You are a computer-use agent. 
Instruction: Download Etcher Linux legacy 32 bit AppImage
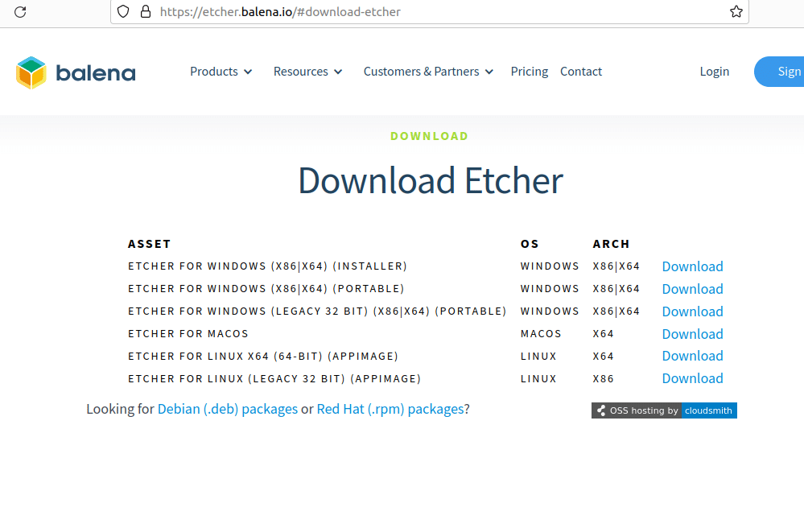(x=692, y=378)
